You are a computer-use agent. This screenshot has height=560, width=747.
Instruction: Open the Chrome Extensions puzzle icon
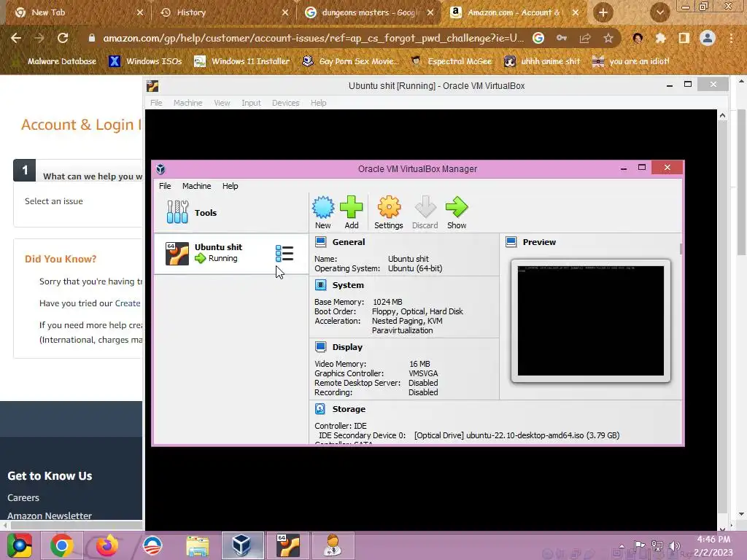tap(660, 38)
